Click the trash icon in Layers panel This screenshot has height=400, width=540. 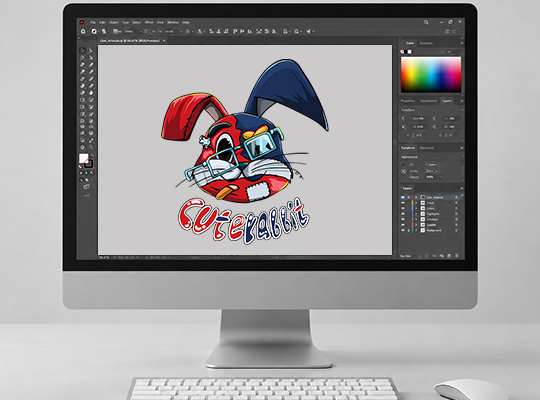click(x=457, y=256)
